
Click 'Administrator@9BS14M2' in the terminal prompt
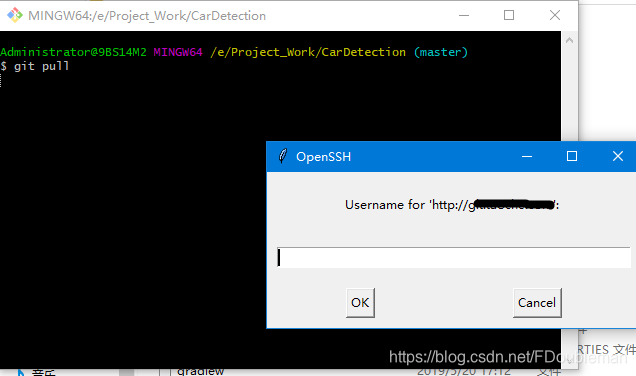point(73,52)
